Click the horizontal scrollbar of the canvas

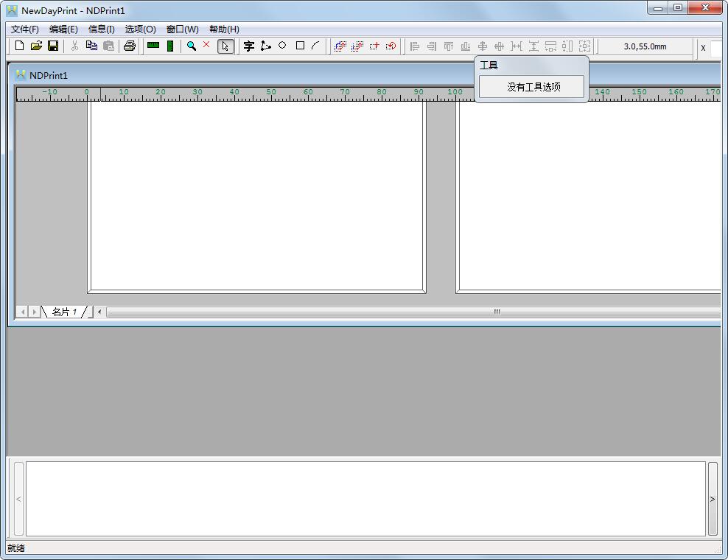point(413,312)
